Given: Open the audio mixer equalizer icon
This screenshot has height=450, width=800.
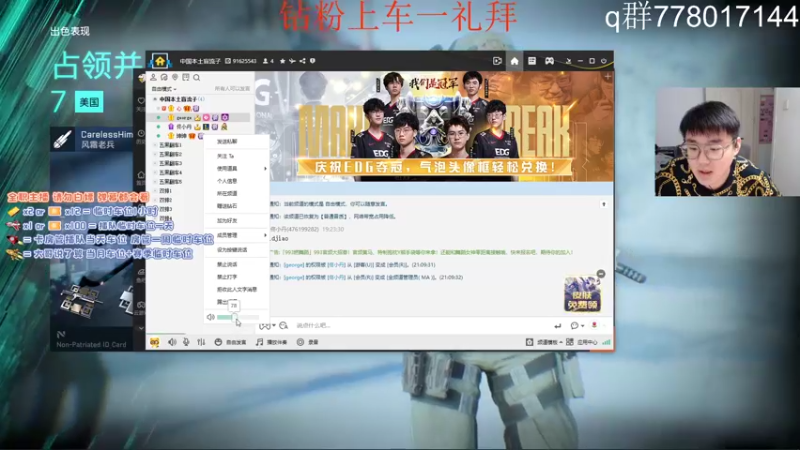Looking at the screenshot, I should pyautogui.click(x=201, y=342).
